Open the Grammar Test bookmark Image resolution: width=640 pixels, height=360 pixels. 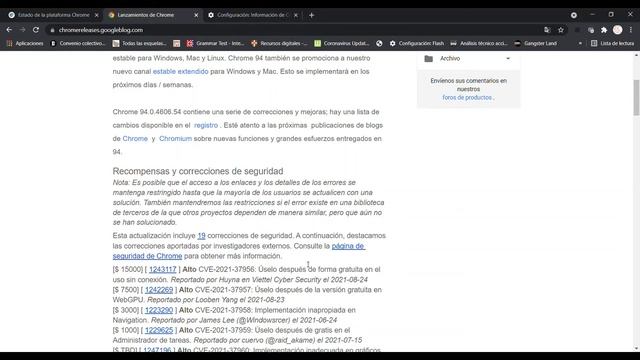(x=216, y=43)
